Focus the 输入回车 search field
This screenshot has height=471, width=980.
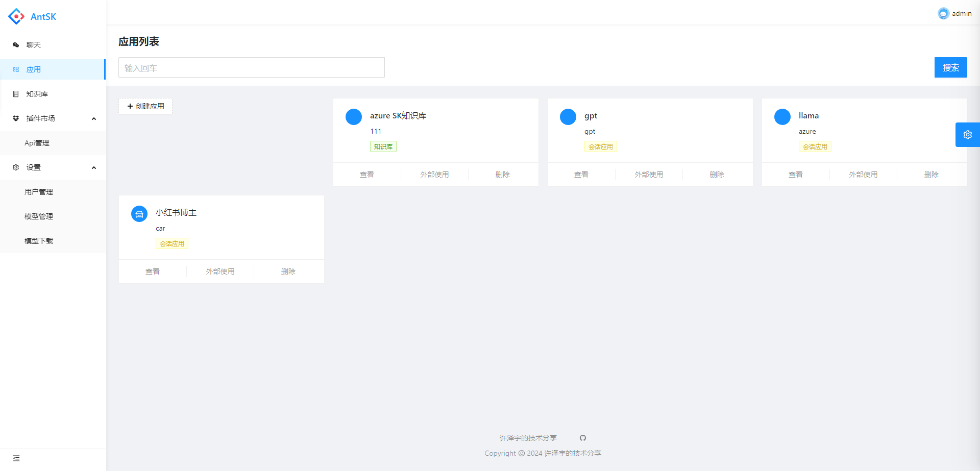click(251, 68)
